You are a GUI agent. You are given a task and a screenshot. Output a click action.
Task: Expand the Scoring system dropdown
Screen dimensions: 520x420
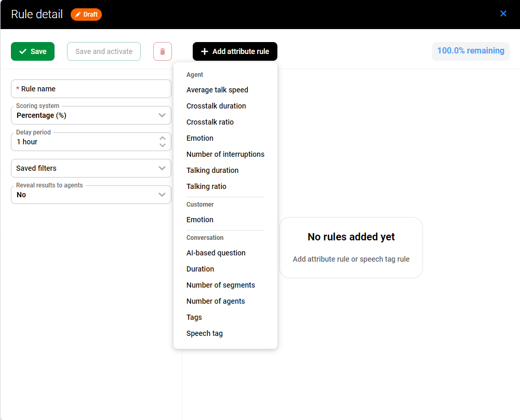[162, 115]
